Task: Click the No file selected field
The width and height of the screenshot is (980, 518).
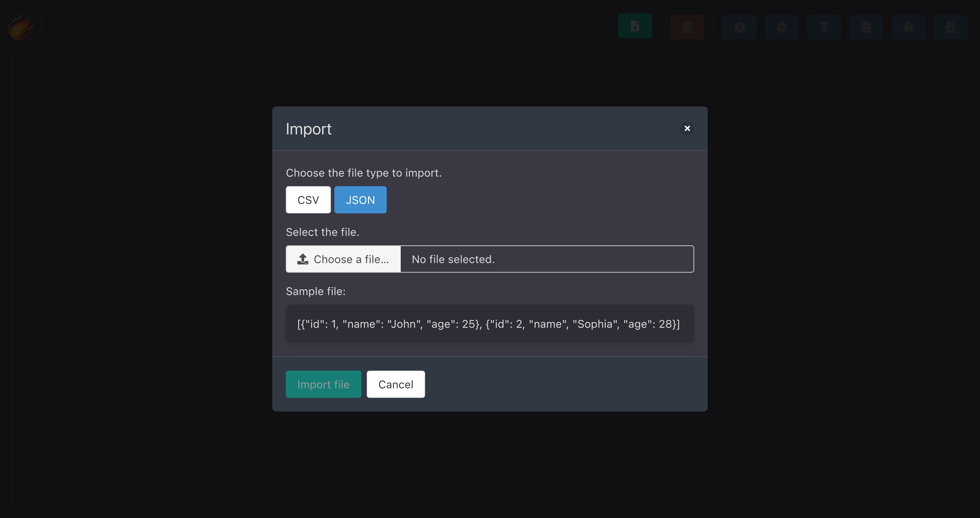Action: coord(547,259)
